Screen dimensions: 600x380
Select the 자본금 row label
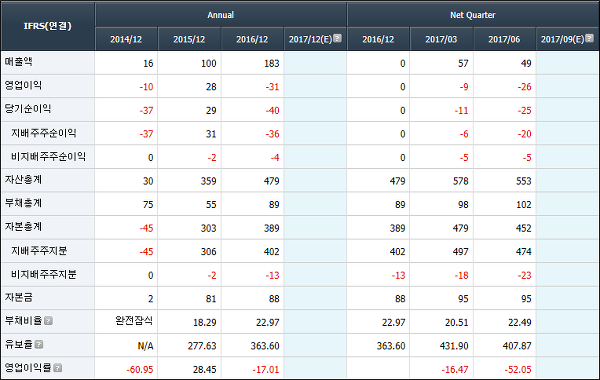click(x=18, y=297)
